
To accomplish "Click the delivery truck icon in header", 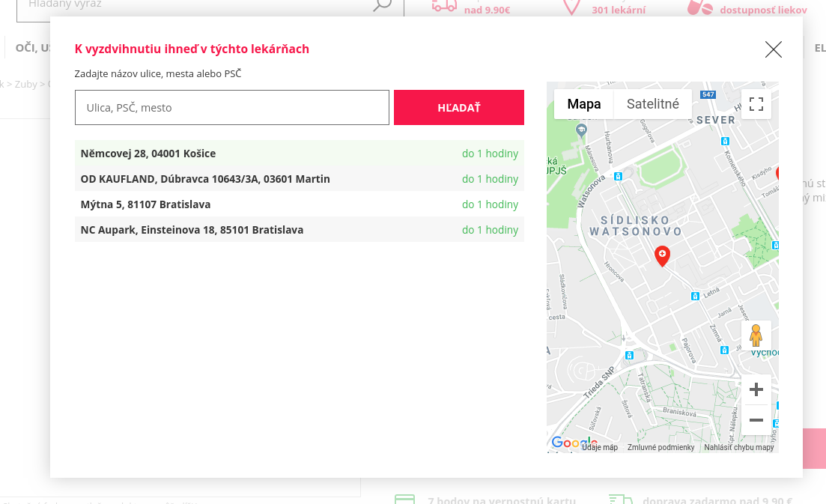I will click(444, 5).
